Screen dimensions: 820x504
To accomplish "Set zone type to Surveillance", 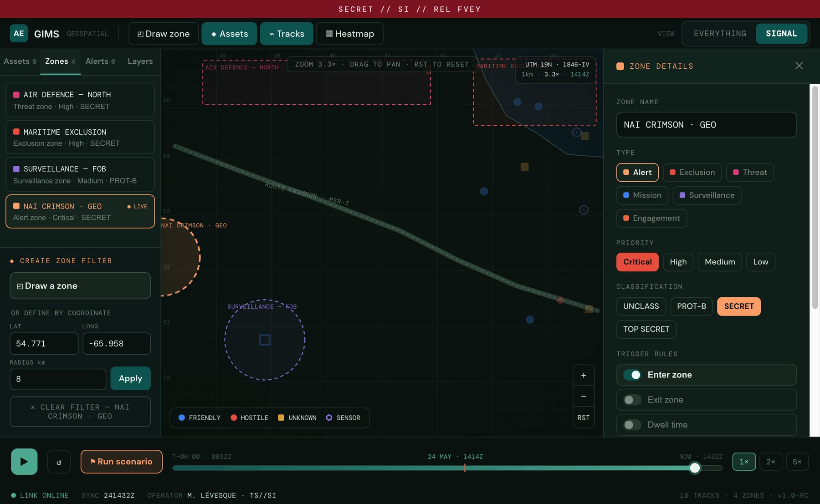I will point(707,195).
